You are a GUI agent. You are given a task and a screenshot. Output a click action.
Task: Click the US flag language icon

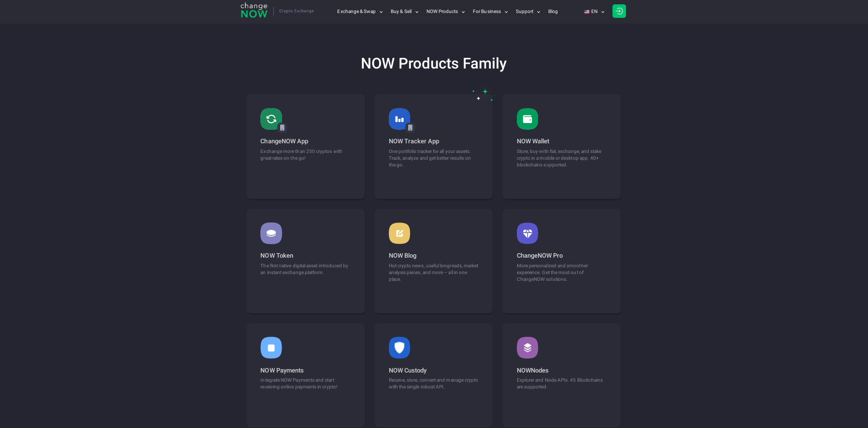pyautogui.click(x=586, y=12)
